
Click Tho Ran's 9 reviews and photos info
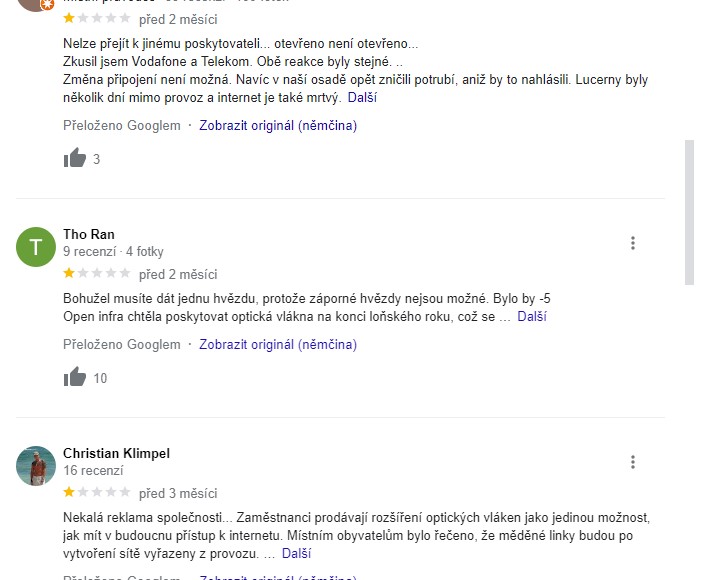[x=113, y=252]
